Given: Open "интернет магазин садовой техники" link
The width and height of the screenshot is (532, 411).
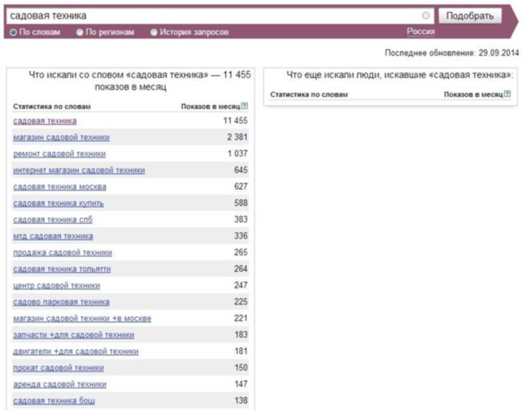Looking at the screenshot, I should tap(79, 170).
